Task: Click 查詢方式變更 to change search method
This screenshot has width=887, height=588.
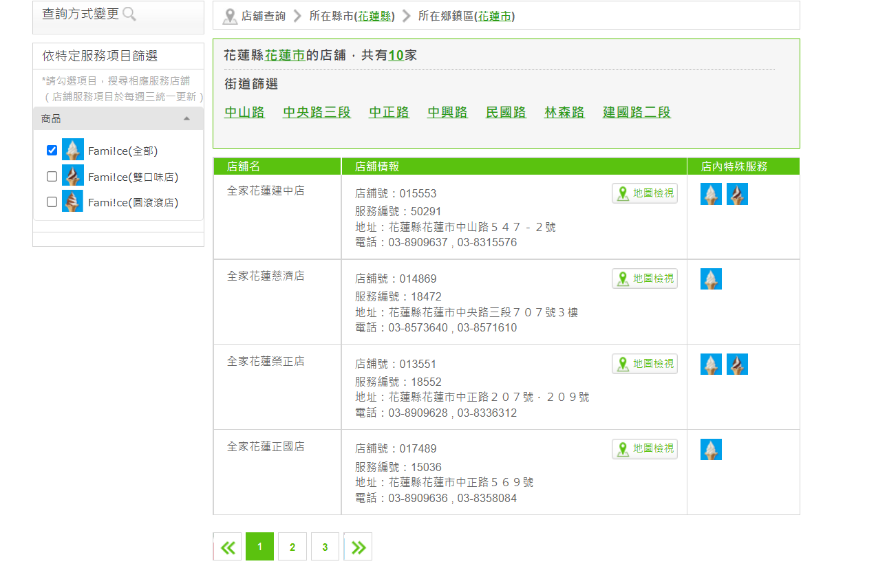Action: (81, 14)
